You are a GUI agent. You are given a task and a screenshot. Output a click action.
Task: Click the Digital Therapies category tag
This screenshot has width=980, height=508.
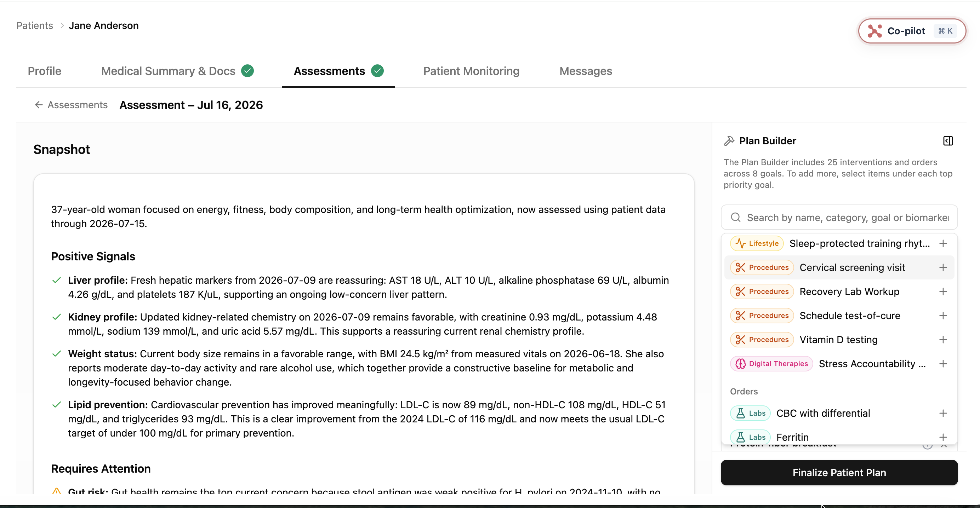coord(771,364)
